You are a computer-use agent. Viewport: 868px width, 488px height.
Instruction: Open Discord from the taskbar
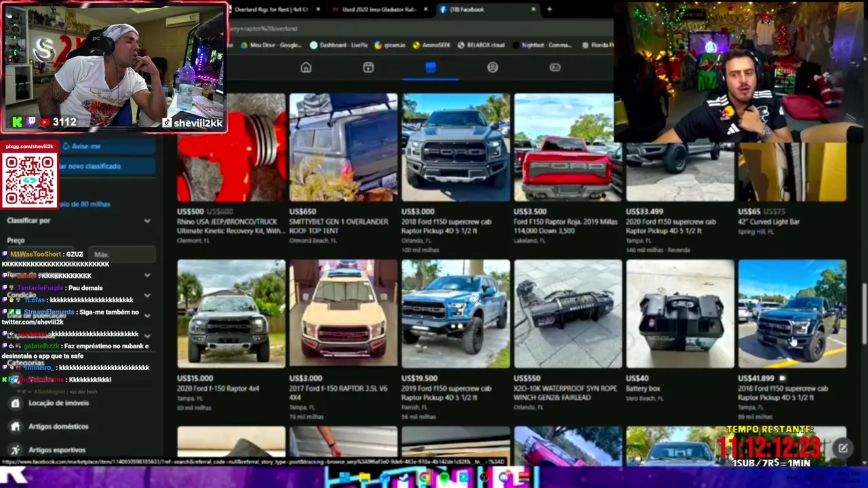click(503, 478)
